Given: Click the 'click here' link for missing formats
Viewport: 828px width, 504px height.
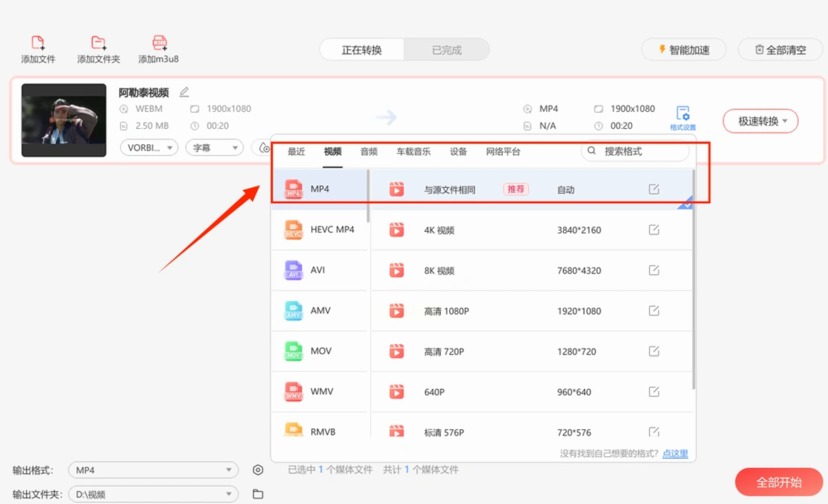Looking at the screenshot, I should tap(675, 453).
